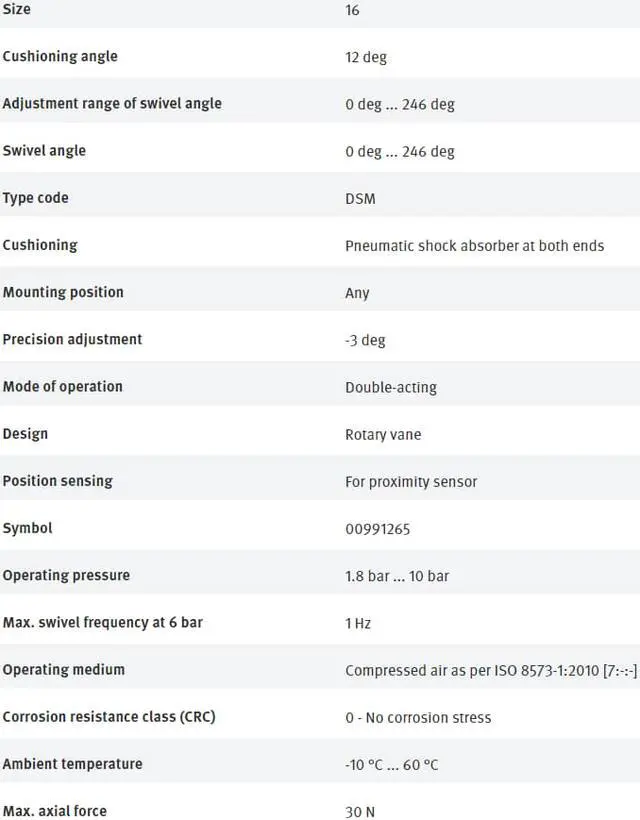Image resolution: width=640 pixels, height=820 pixels.
Task: Click the Adjustment range of swivel angle label
Action: pos(112,103)
